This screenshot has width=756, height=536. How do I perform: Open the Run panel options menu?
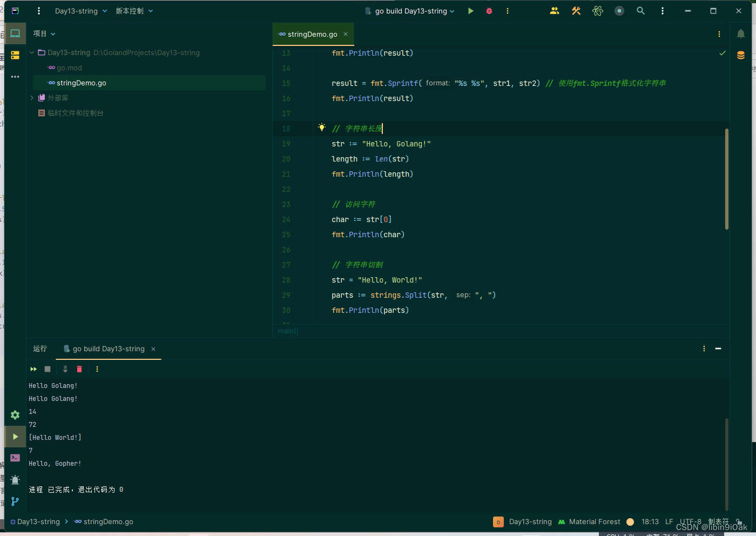[704, 349]
